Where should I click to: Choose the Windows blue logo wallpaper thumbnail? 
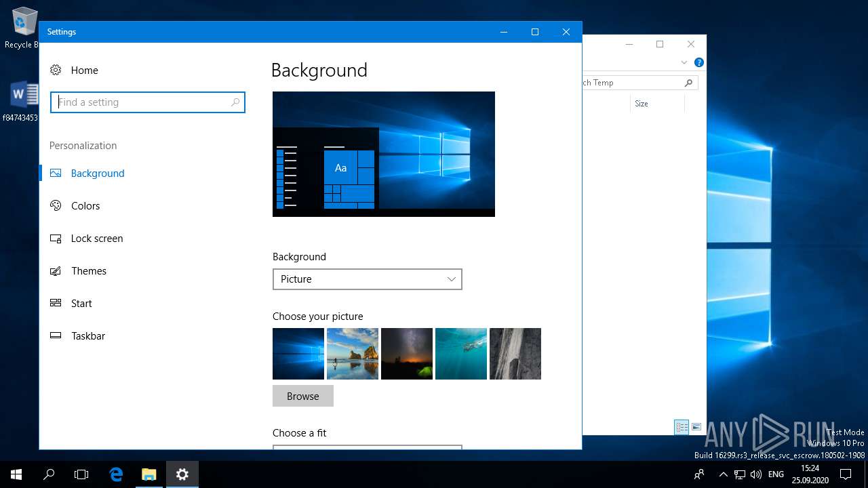point(298,354)
